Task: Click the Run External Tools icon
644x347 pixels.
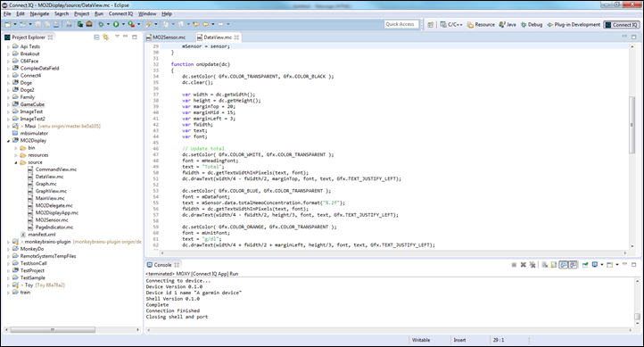Action: pos(131,24)
